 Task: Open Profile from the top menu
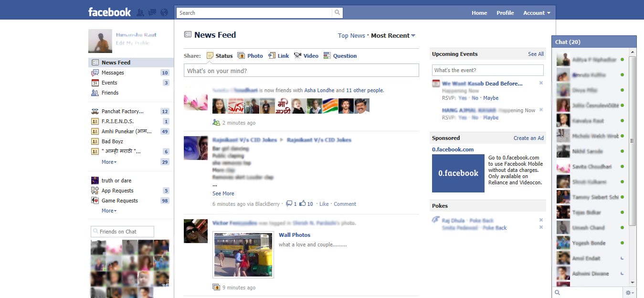(505, 13)
